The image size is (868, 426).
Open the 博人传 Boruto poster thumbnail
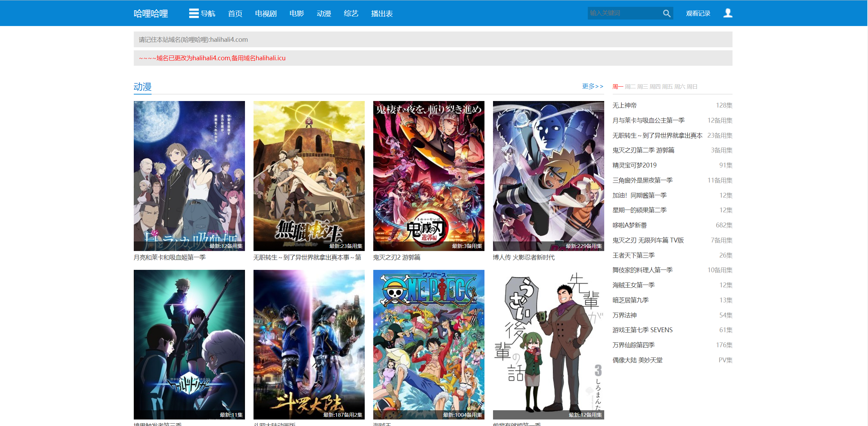(548, 176)
